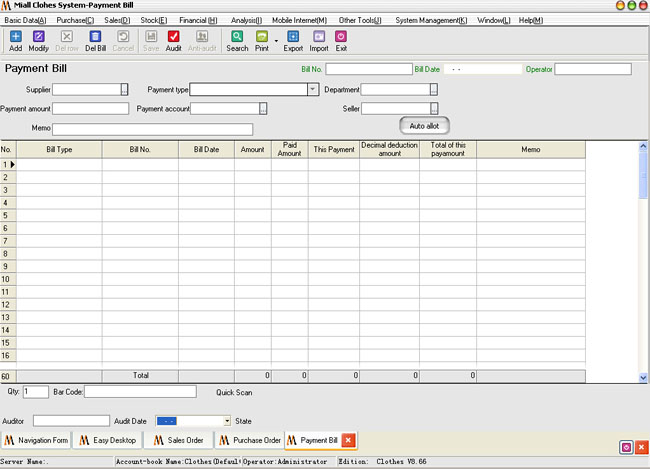Image resolution: width=650 pixels, height=469 pixels.
Task: Click the Exit toolbar icon
Action: 341,37
